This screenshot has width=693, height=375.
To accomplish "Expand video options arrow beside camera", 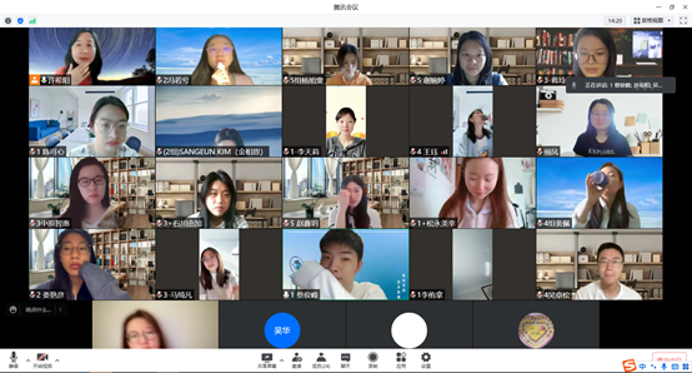I will (x=57, y=360).
